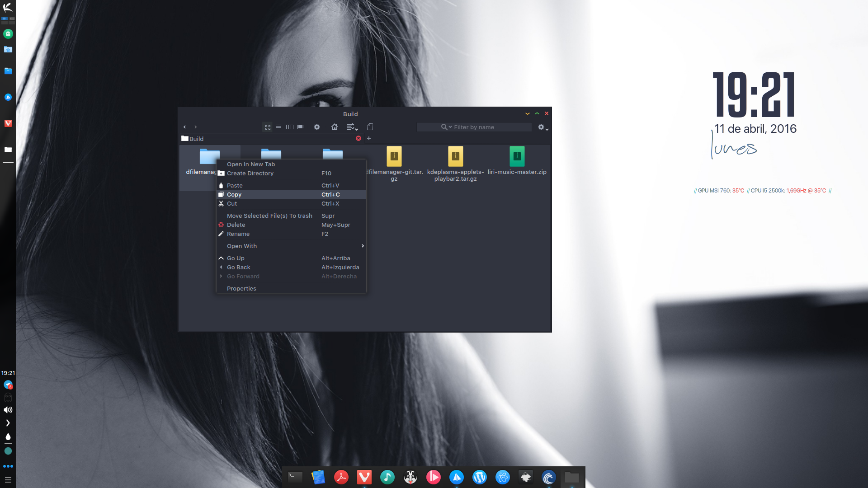Toggle the compact view mode

(x=300, y=127)
